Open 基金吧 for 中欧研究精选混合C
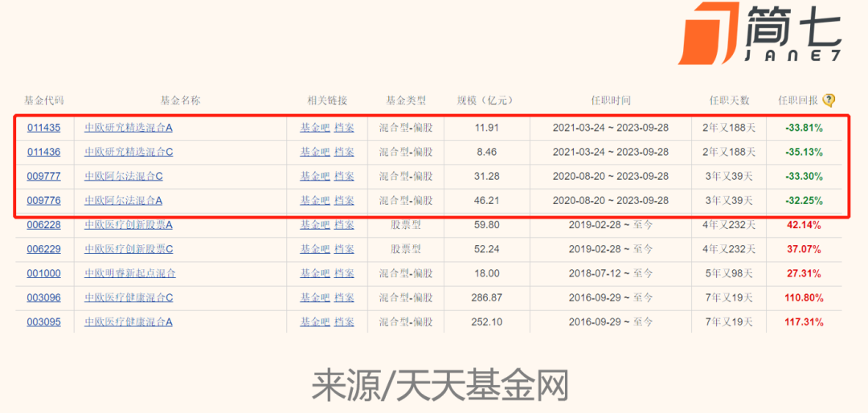Screen dimensions: 868x413 click(315, 152)
